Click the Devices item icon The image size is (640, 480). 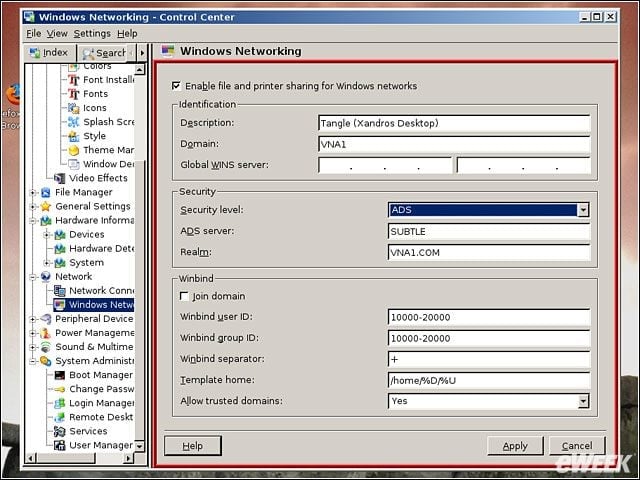point(60,235)
